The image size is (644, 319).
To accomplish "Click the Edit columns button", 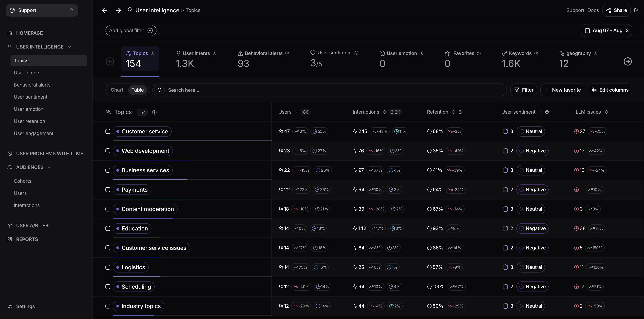I will [x=610, y=90].
